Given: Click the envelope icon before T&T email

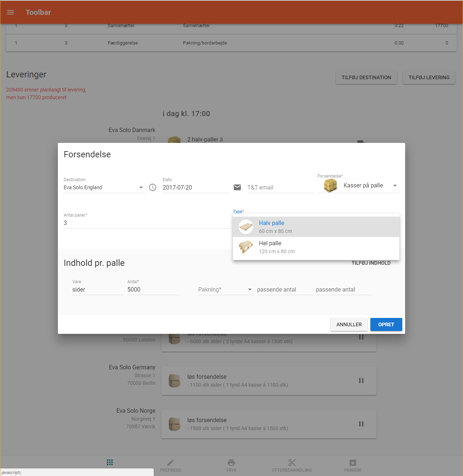Looking at the screenshot, I should (x=237, y=187).
